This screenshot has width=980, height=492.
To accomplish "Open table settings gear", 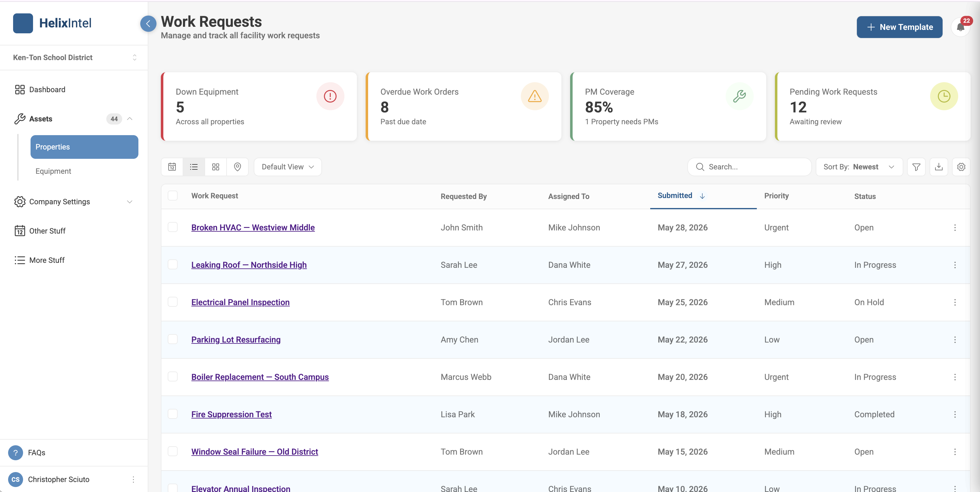I will coord(961,167).
